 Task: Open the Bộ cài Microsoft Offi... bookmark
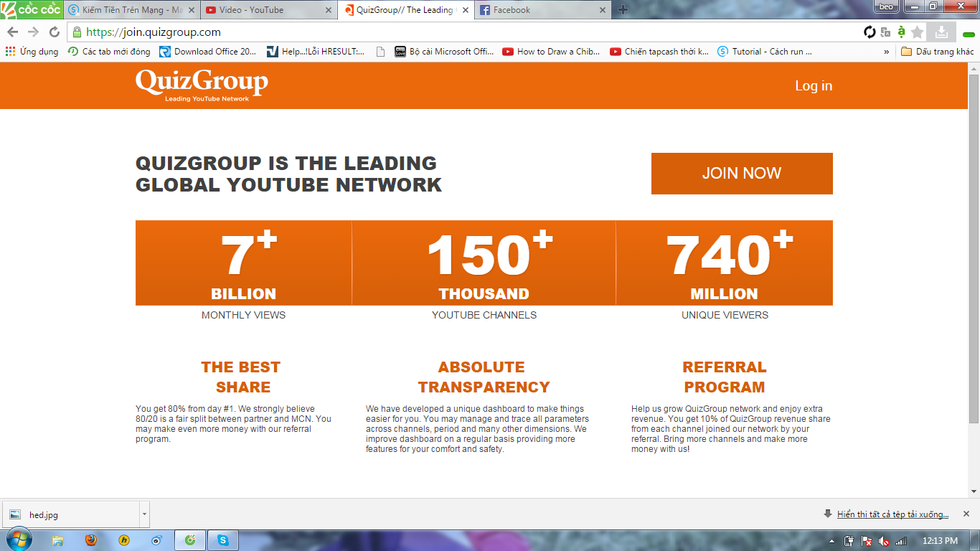(444, 52)
